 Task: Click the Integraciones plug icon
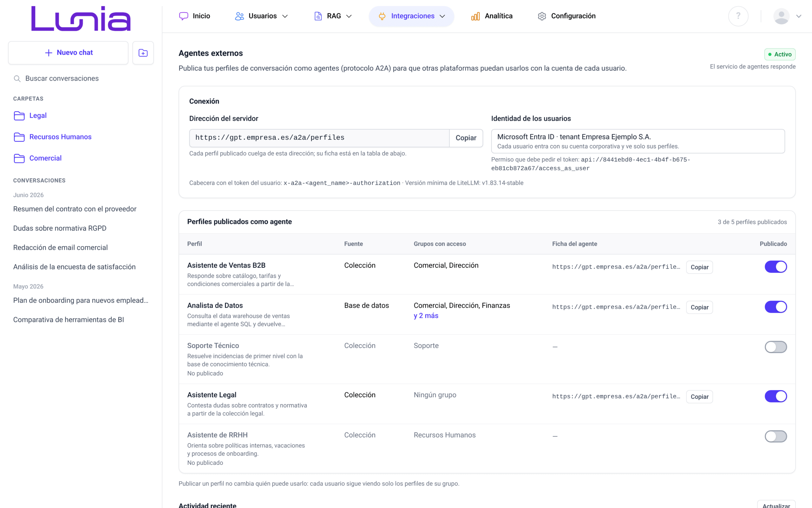tap(382, 16)
